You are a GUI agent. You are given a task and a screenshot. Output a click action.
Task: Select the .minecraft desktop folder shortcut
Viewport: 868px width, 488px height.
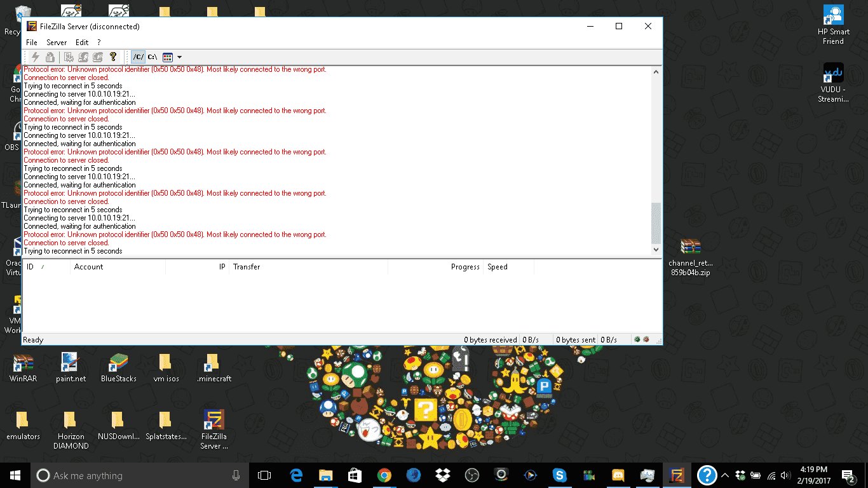point(214,368)
